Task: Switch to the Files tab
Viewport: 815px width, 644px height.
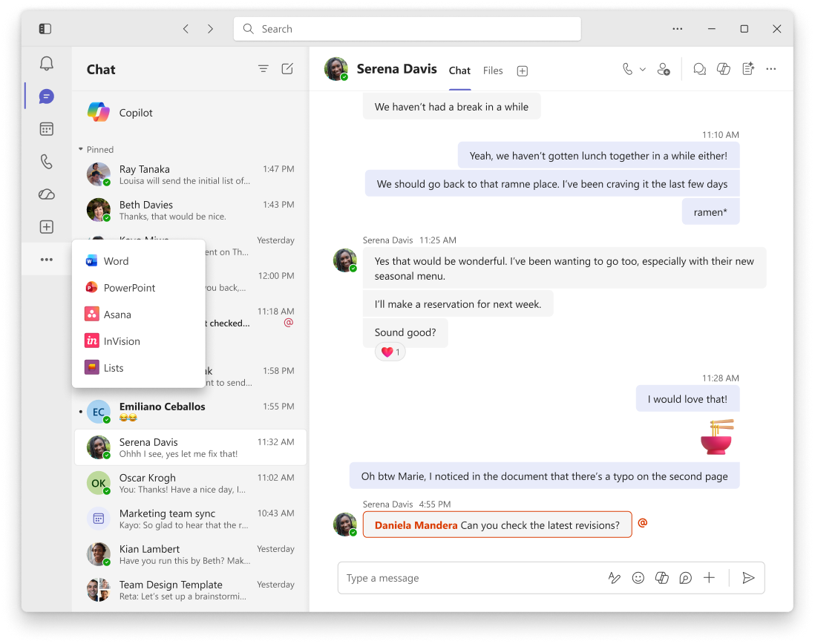Action: (x=492, y=70)
